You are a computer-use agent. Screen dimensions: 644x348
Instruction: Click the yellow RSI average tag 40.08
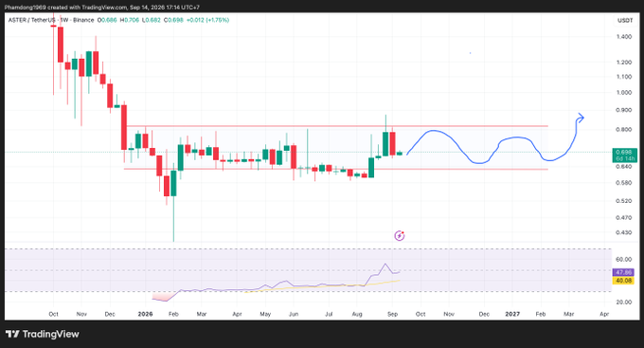pyautogui.click(x=623, y=281)
